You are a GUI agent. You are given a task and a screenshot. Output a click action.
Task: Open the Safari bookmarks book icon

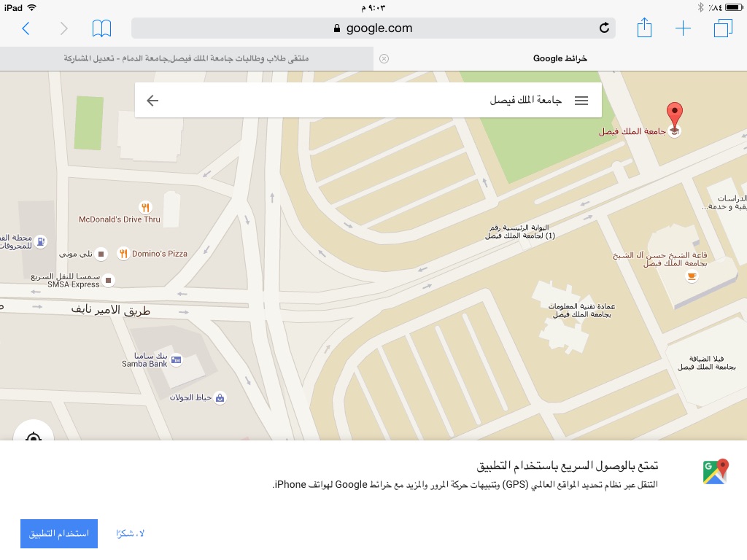[x=101, y=28]
